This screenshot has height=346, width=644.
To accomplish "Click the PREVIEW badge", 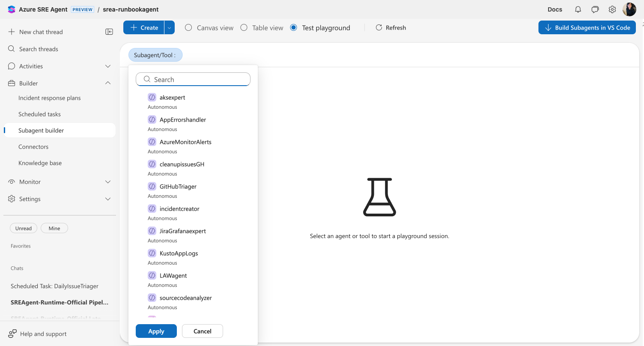I will point(83,9).
